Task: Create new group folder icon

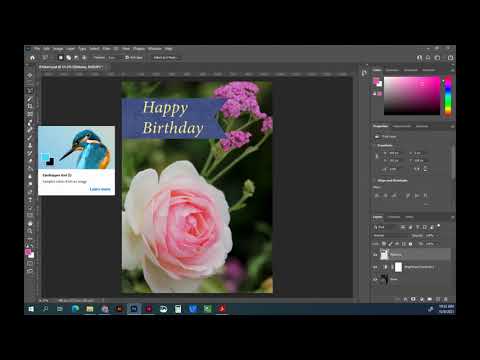Action: click(430, 299)
